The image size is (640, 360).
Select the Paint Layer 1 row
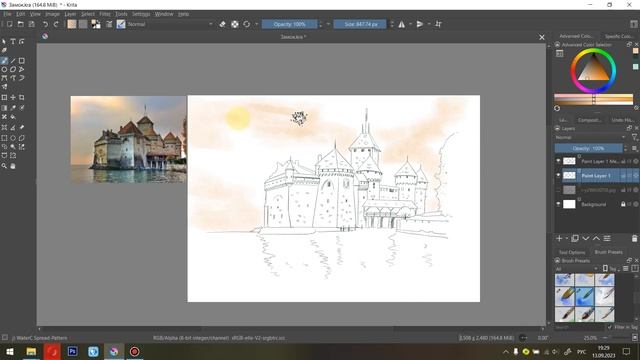pos(597,176)
